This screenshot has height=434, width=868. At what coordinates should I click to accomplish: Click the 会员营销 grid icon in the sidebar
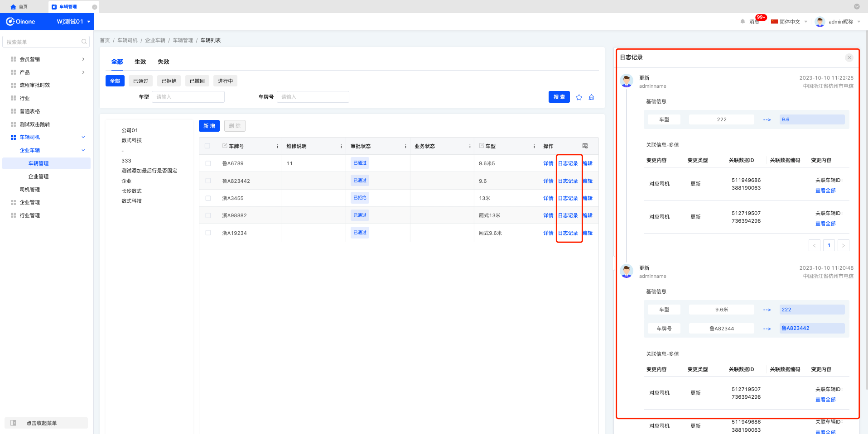coord(13,59)
